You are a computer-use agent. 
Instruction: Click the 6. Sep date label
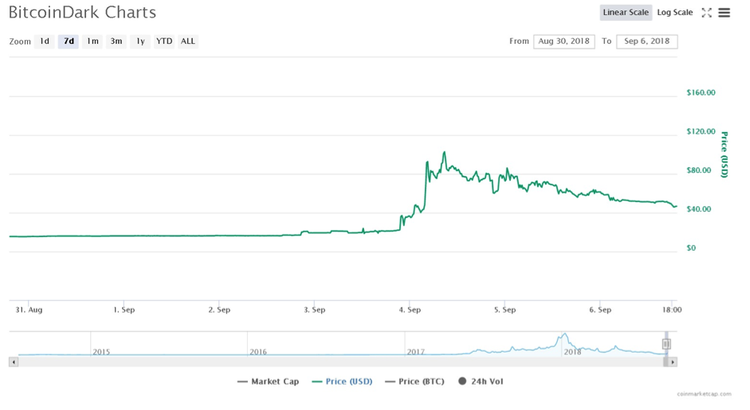pyautogui.click(x=600, y=310)
